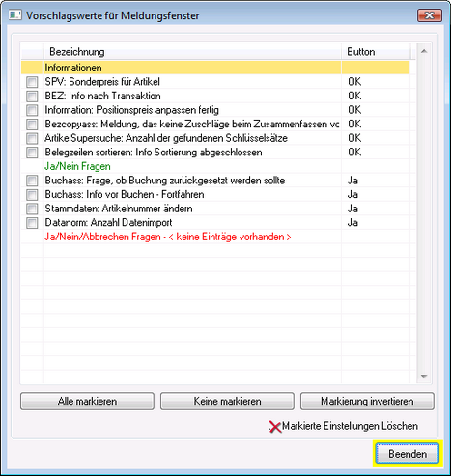Click Markierte Einstellungen Löschen link
The width and height of the screenshot is (451, 476).
(x=350, y=426)
